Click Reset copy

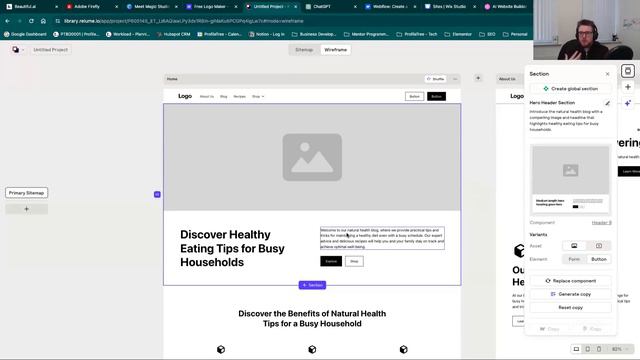click(x=571, y=307)
